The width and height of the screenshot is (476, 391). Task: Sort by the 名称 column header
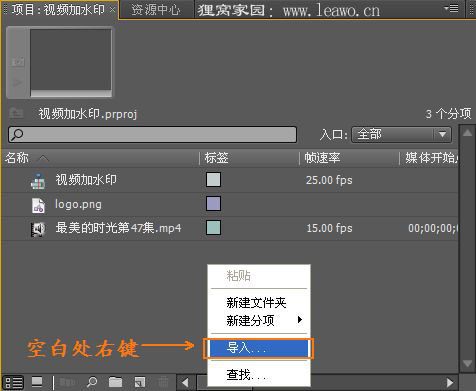17,158
